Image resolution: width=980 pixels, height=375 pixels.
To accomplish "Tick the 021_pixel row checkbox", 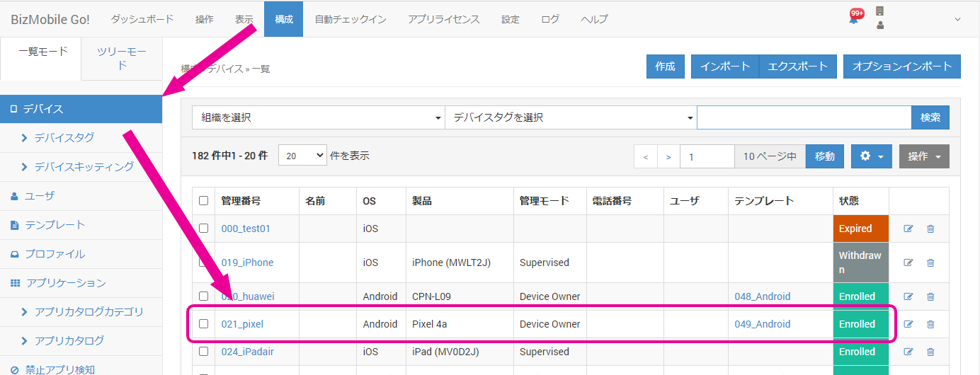I will tap(204, 324).
